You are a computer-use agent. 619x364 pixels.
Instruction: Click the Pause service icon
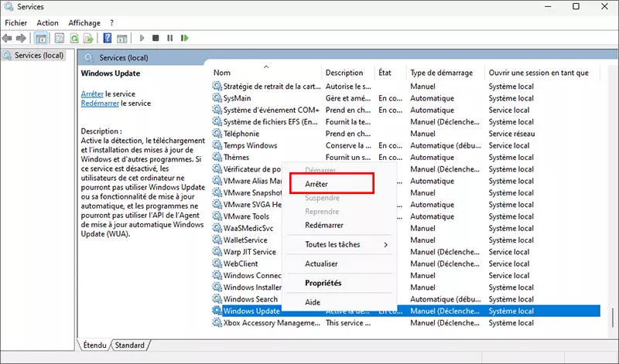[169, 38]
